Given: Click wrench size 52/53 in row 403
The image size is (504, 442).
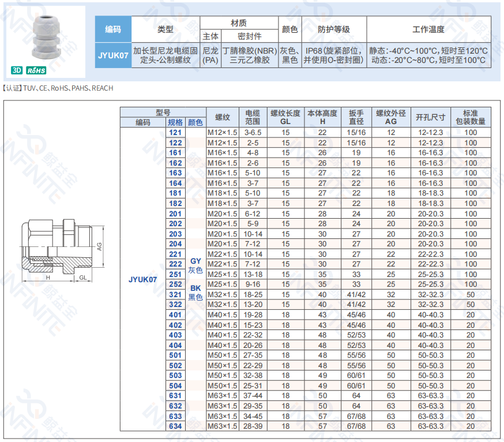Looking at the screenshot, I should point(356,335).
